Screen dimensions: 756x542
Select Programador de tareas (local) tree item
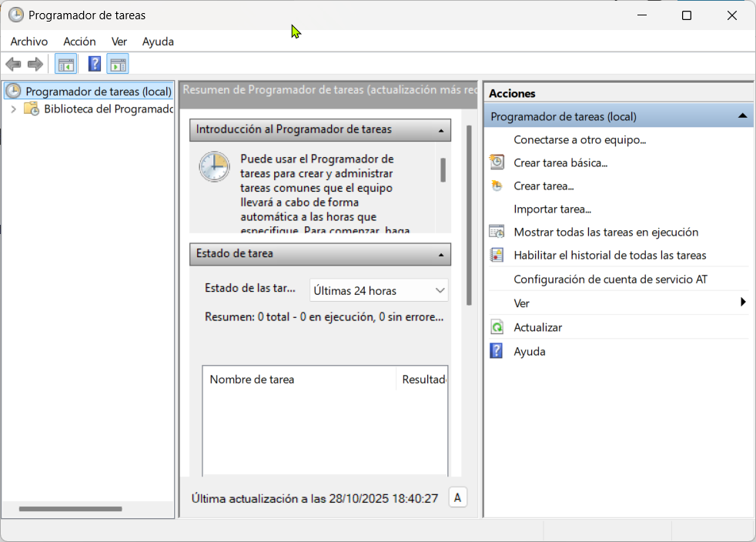98,92
